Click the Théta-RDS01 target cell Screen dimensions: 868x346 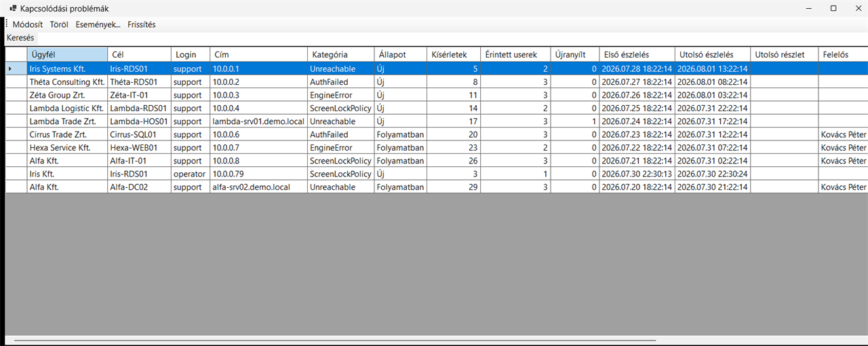[139, 81]
